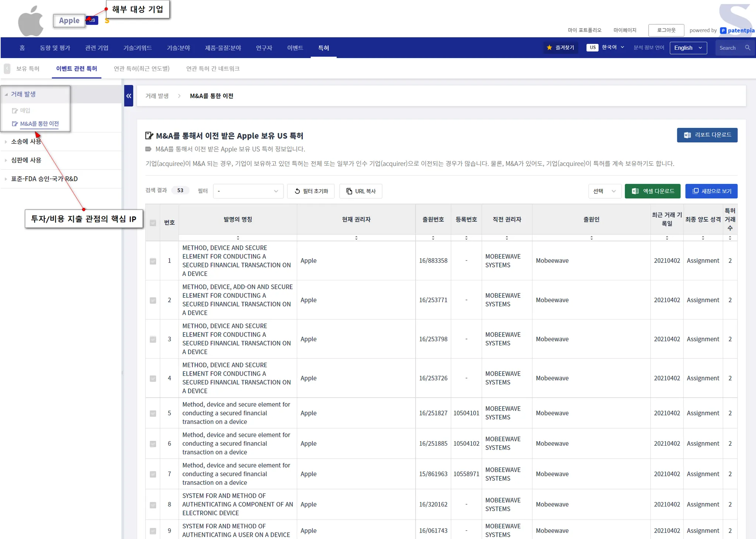Open the English language dropdown

(x=688, y=48)
